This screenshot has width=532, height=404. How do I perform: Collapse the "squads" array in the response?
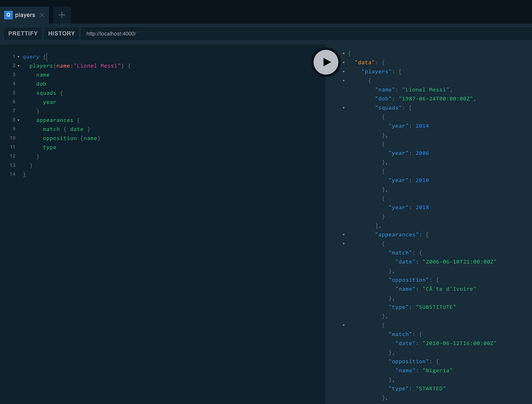coord(344,108)
